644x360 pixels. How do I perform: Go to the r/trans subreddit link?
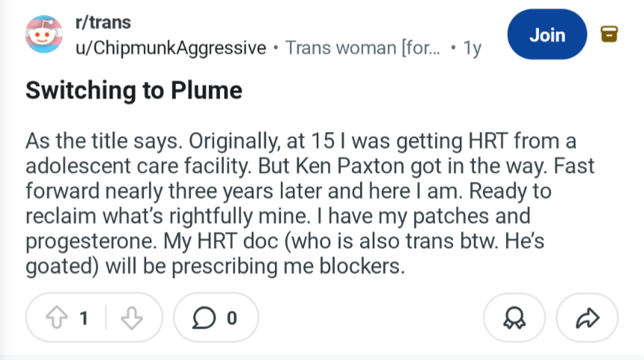[x=103, y=22]
